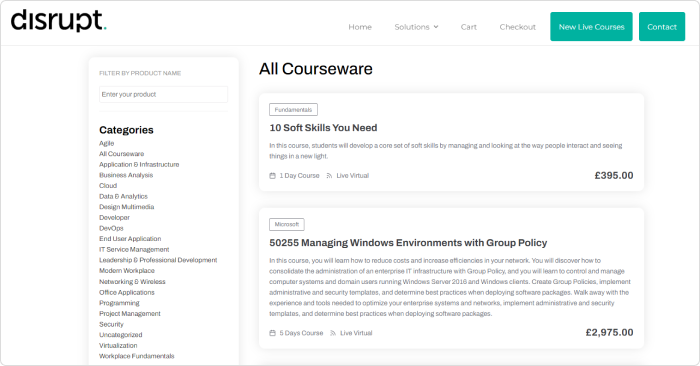
Task: Open the Office Applications category
Action: 127,292
